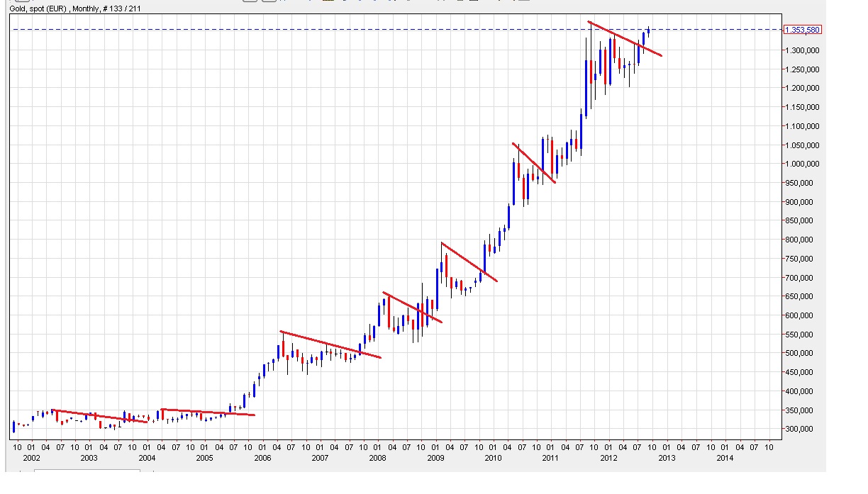Click the 2013 year label on time axis

667,458
